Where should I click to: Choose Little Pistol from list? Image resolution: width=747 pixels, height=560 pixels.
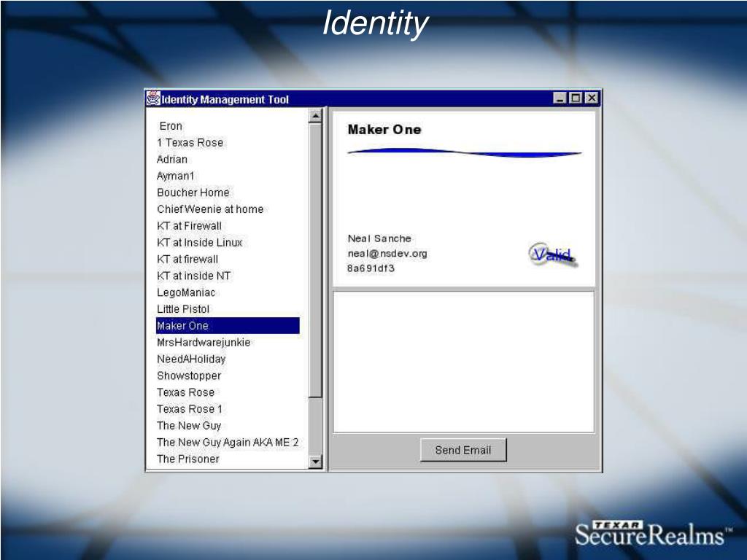pos(183,309)
